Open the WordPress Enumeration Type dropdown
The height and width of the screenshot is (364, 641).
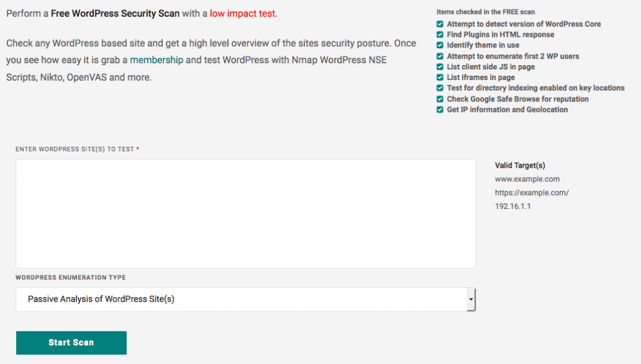245,300
